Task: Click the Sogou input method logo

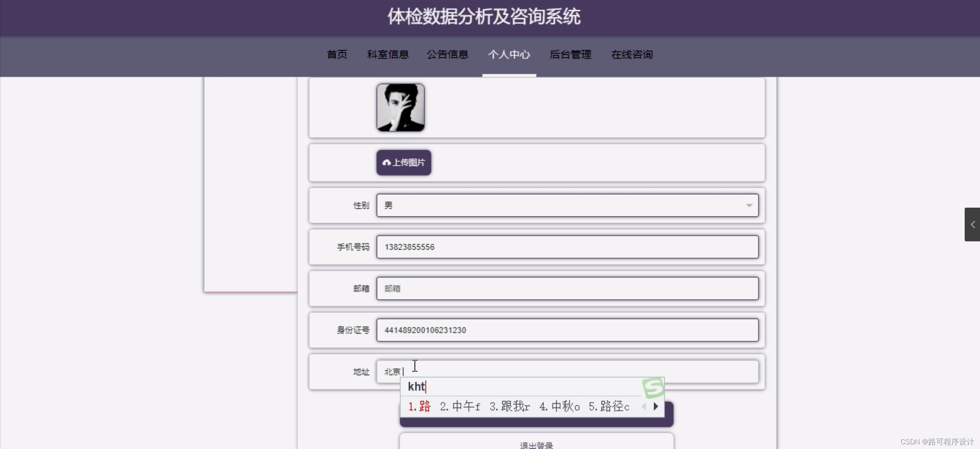Action: 653,387
